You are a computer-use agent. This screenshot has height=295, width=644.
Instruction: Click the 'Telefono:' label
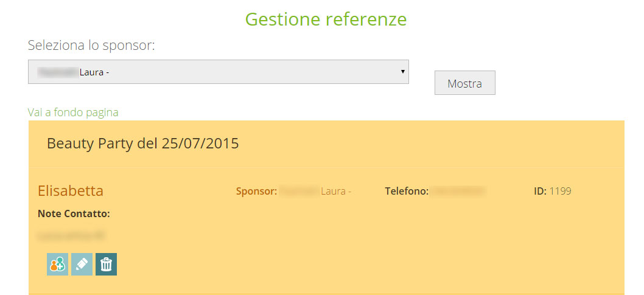pos(407,191)
